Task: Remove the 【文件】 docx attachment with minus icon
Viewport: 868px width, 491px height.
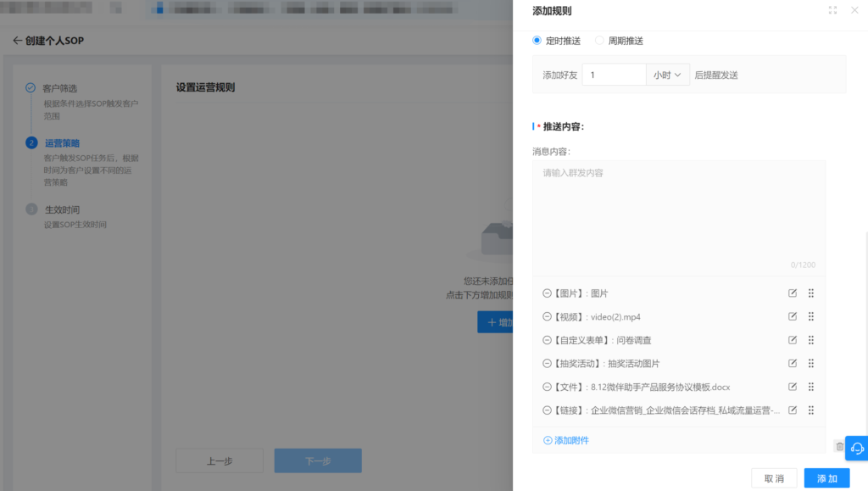Action: click(547, 387)
